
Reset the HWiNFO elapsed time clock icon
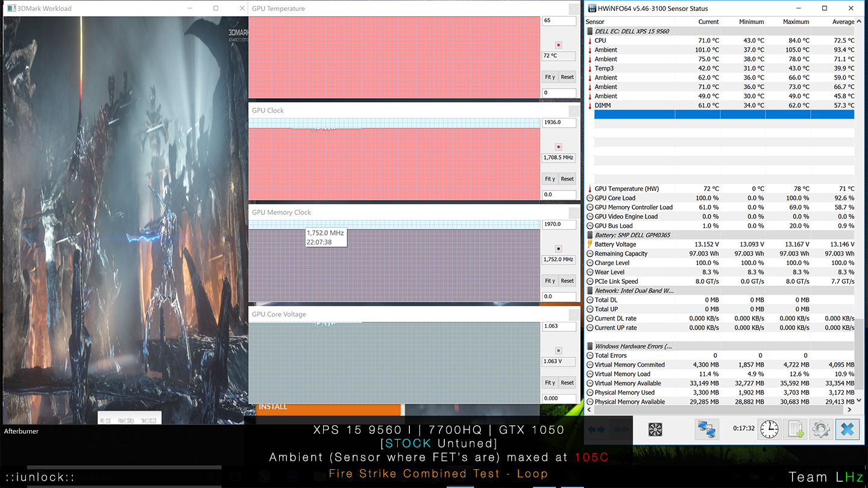[x=769, y=430]
